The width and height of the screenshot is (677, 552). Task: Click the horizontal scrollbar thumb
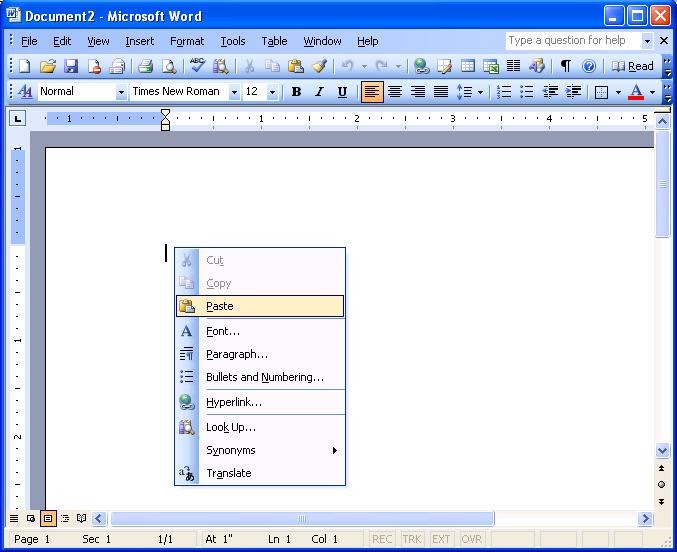(x=302, y=518)
